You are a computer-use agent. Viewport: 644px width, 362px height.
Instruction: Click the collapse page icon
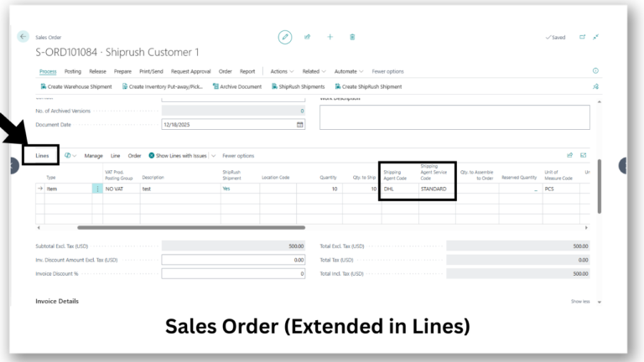(x=595, y=37)
